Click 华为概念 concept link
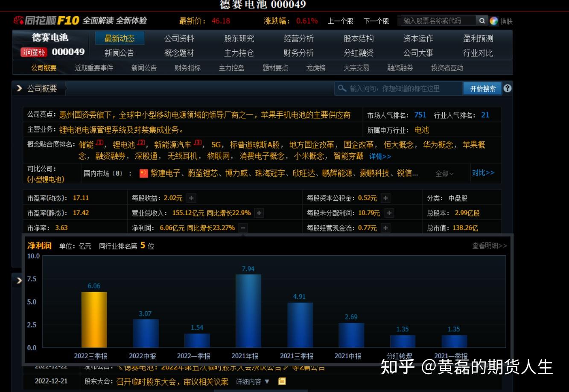The width and height of the screenshot is (569, 392). click(x=438, y=145)
